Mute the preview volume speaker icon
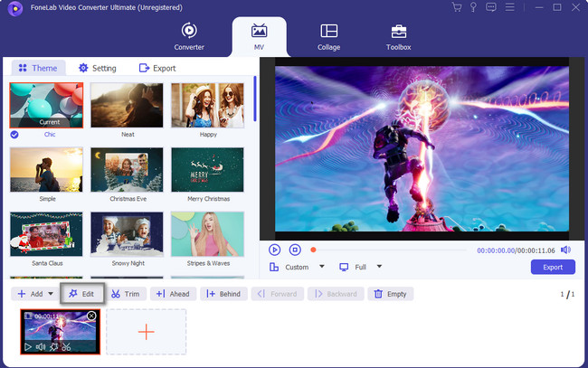 pyautogui.click(x=565, y=250)
